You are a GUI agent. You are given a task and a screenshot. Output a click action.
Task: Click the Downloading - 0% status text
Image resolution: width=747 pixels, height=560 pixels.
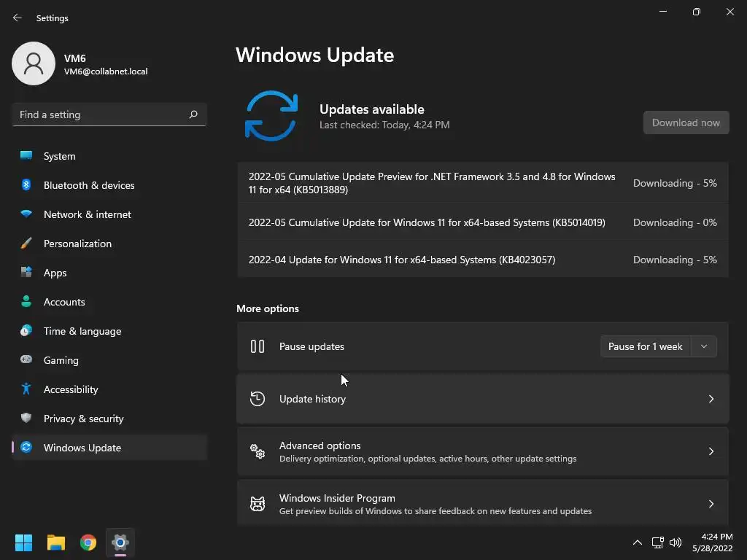coord(675,222)
